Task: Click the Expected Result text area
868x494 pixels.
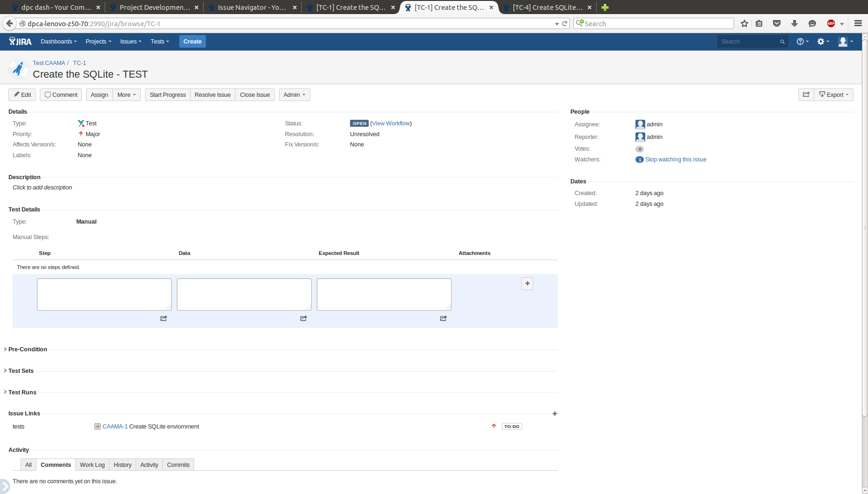Action: [x=384, y=294]
